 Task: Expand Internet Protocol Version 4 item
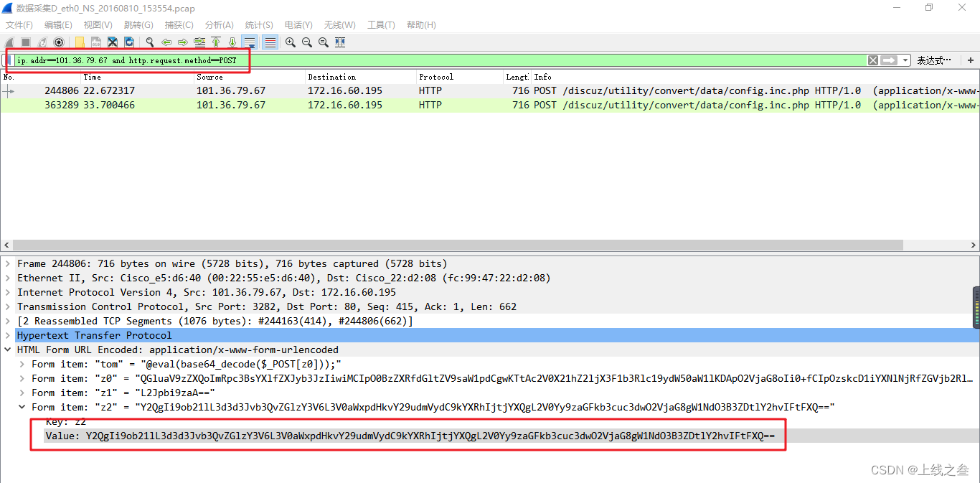[x=8, y=292]
